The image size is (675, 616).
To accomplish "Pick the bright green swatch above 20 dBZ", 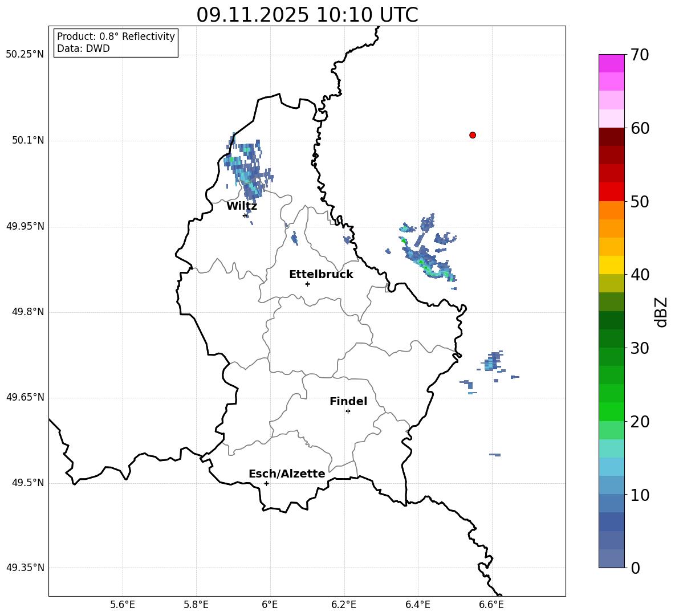I will coord(612,411).
